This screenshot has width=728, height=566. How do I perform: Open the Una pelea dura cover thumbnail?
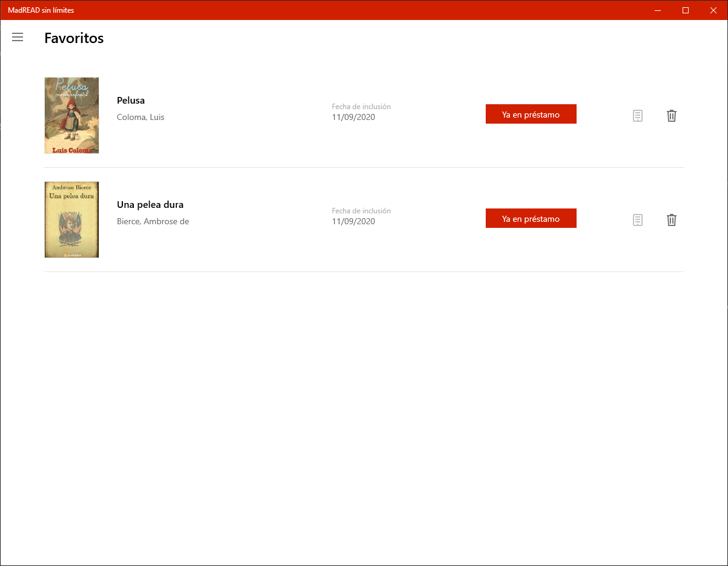[x=71, y=219]
